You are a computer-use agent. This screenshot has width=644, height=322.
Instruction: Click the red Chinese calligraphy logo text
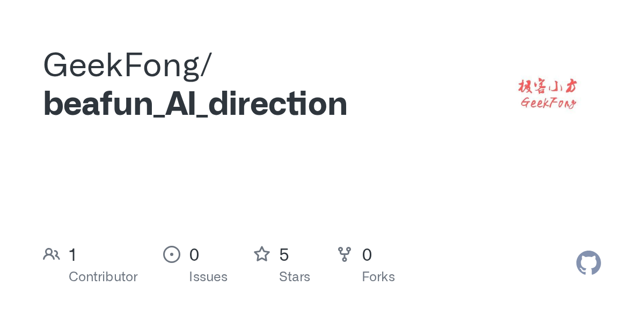pos(547,86)
